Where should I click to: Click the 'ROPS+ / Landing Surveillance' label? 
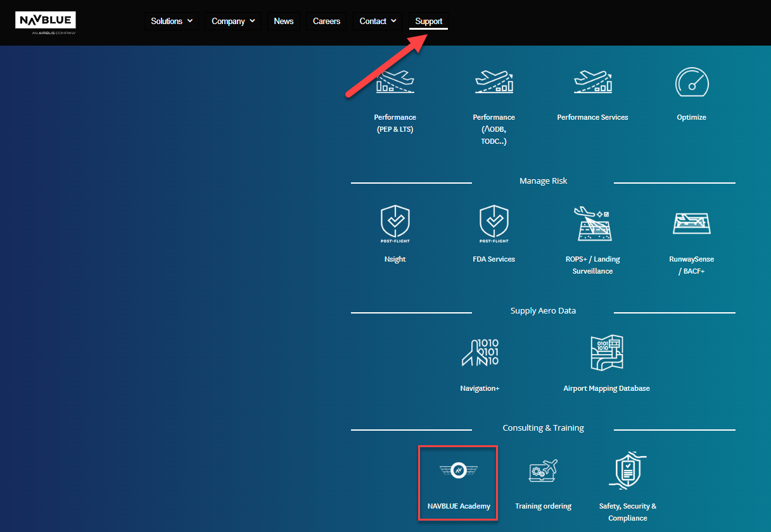point(592,265)
